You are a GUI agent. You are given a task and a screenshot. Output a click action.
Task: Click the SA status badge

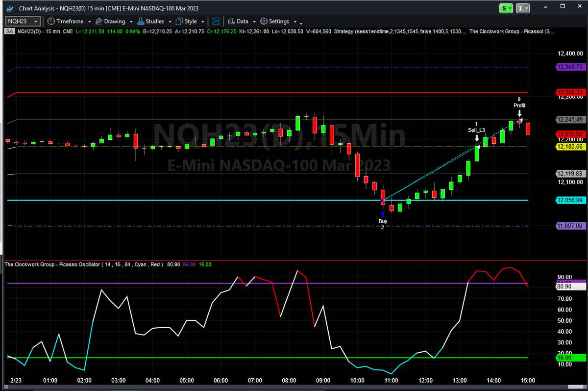9,31
